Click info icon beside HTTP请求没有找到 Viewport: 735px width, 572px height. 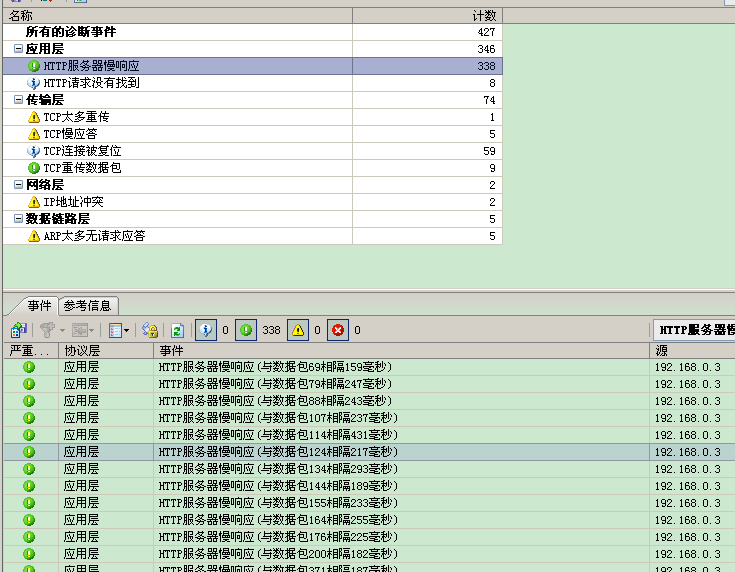(34, 83)
